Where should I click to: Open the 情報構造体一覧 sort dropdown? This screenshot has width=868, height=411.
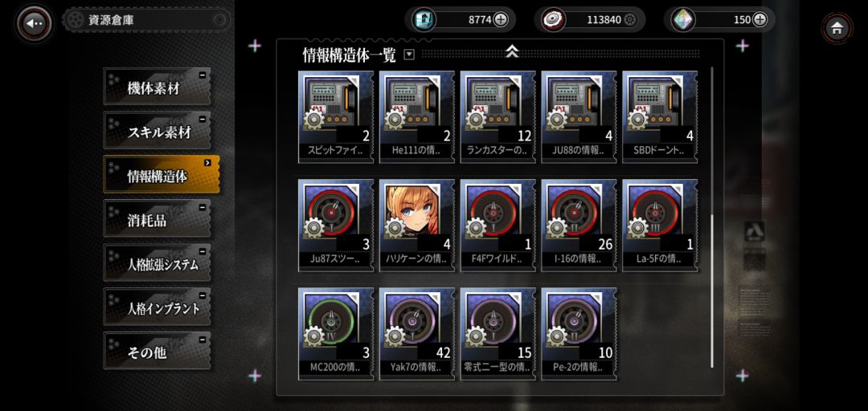(x=409, y=55)
